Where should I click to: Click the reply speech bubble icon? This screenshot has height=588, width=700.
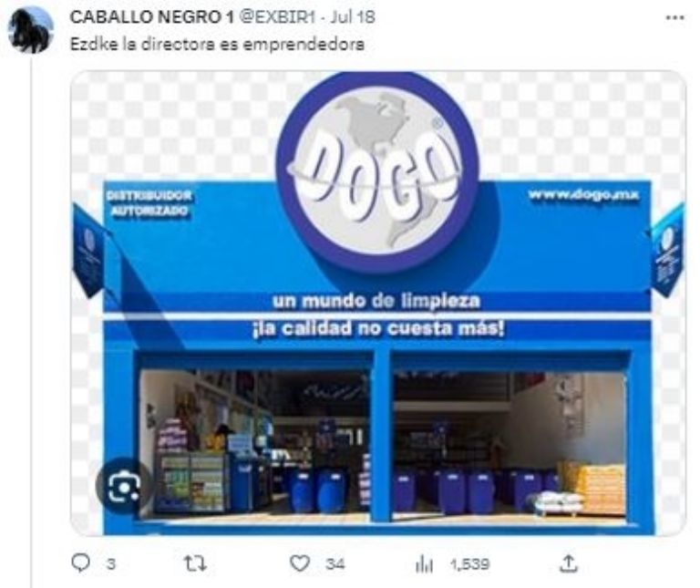[x=81, y=563]
